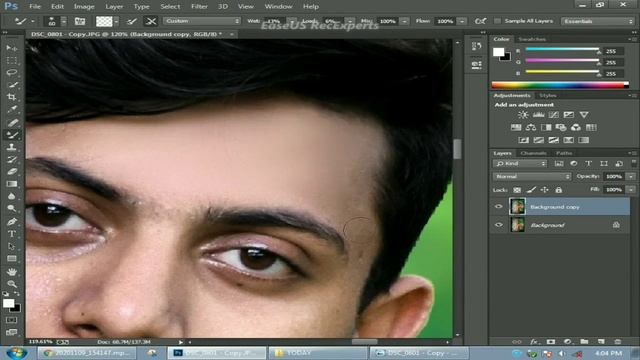Add a Brightness/Contrast adjustment
The width and height of the screenshot is (640, 360).
coord(523,115)
